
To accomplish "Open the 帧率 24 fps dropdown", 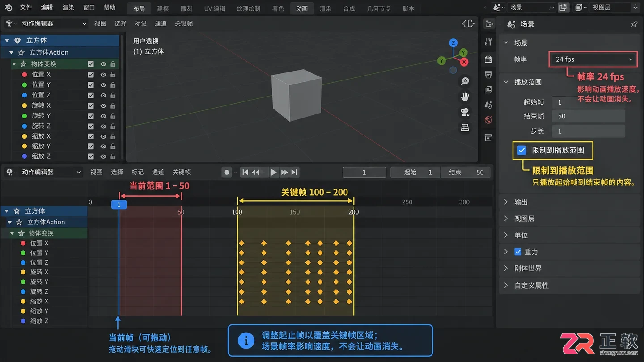I will [593, 59].
